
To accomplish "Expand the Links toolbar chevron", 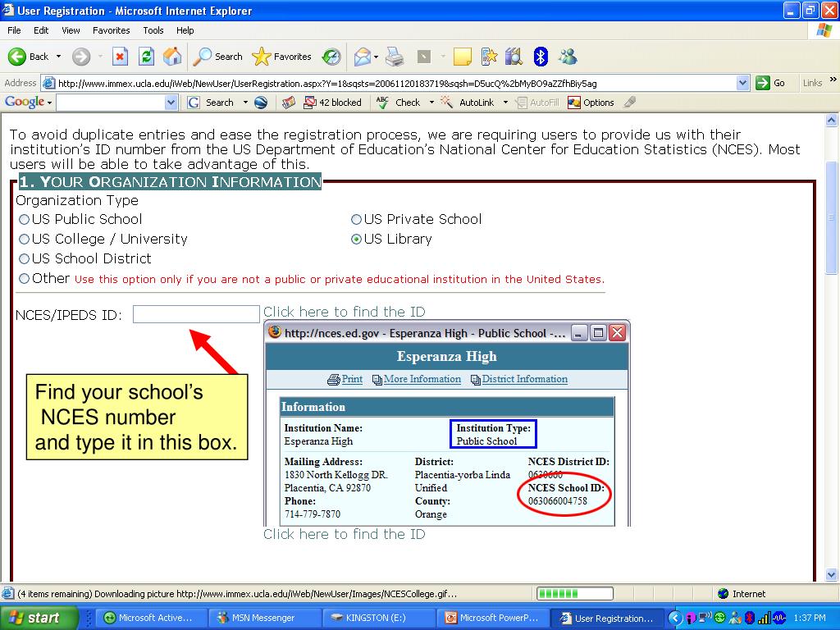I will [x=833, y=80].
